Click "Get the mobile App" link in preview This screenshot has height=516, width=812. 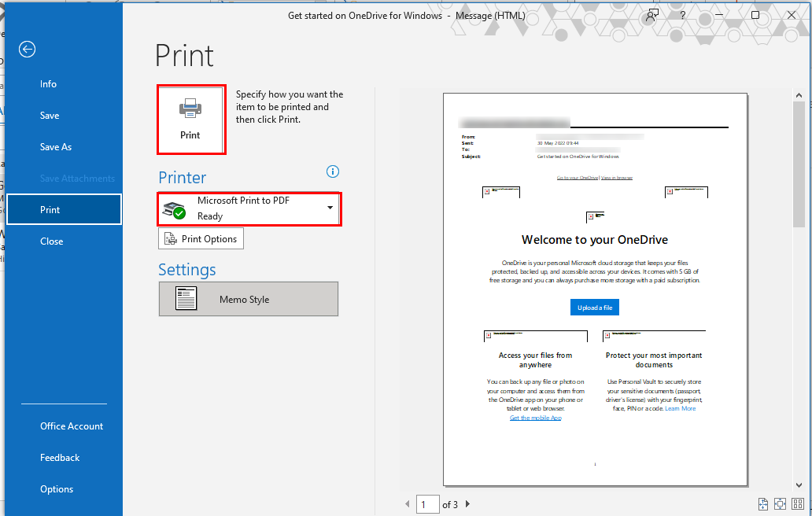536,418
